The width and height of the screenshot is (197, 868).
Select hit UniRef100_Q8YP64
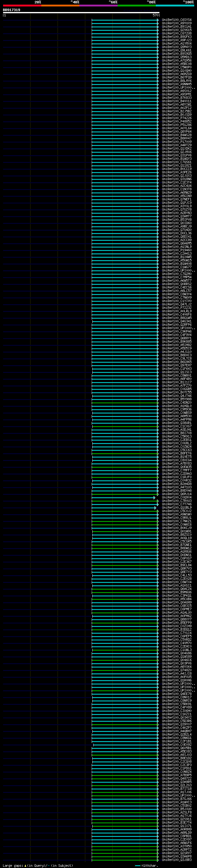[x=177, y=132]
